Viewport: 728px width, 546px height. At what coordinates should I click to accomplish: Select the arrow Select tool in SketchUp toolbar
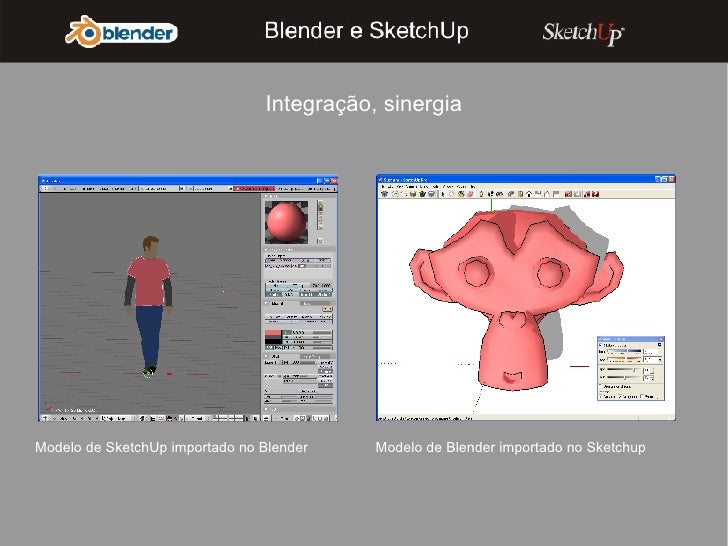(x=442, y=194)
